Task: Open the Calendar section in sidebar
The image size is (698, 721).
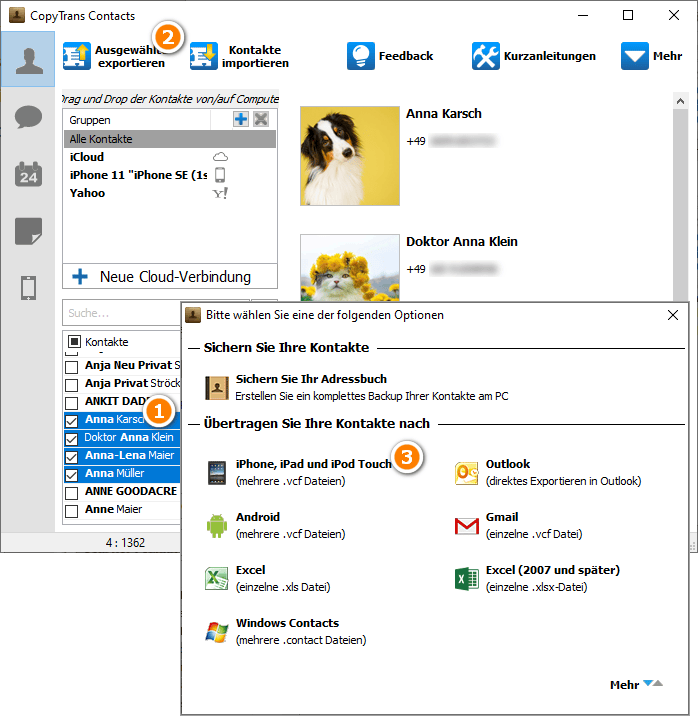Action: click(29, 174)
